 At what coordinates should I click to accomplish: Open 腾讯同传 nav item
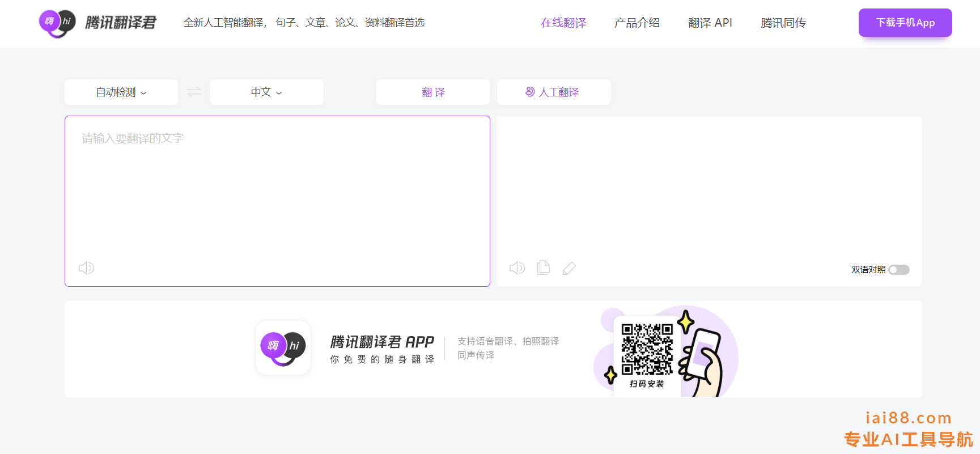pyautogui.click(x=783, y=23)
